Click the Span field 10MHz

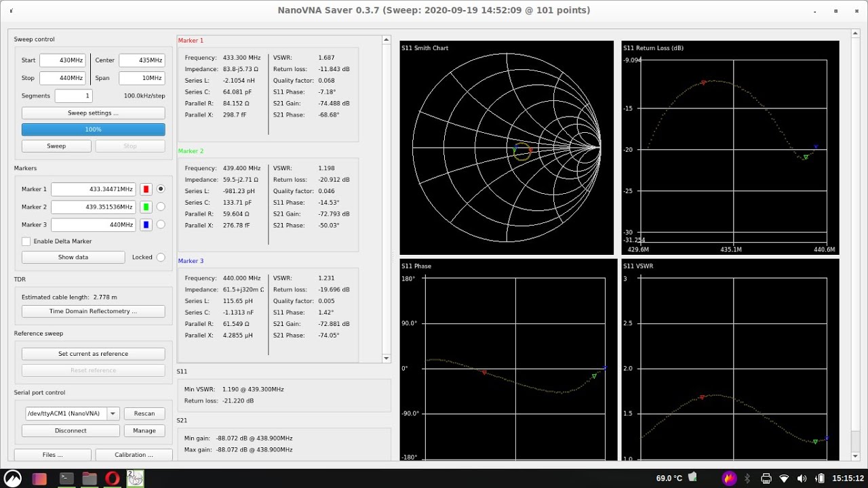[142, 78]
